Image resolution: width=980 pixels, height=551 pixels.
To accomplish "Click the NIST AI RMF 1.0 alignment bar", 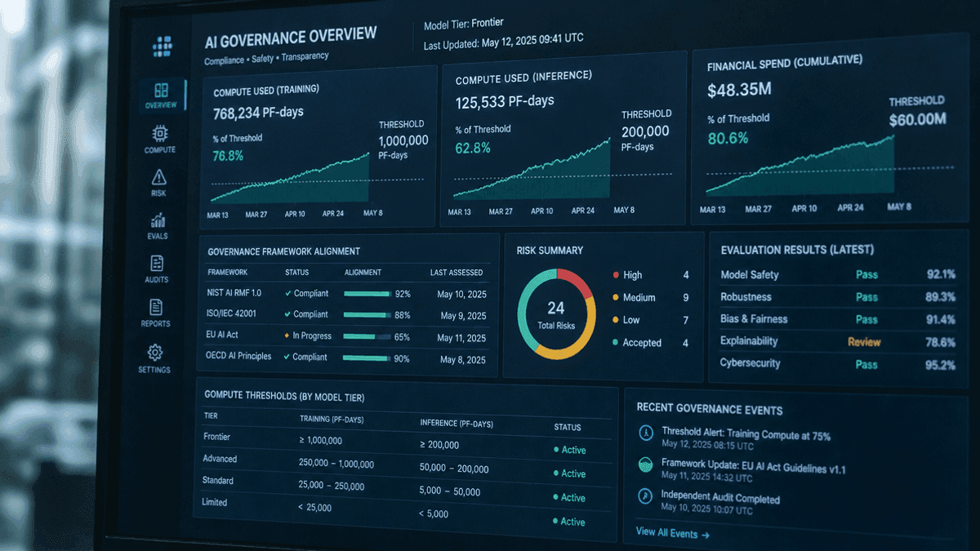I will 367,293.
